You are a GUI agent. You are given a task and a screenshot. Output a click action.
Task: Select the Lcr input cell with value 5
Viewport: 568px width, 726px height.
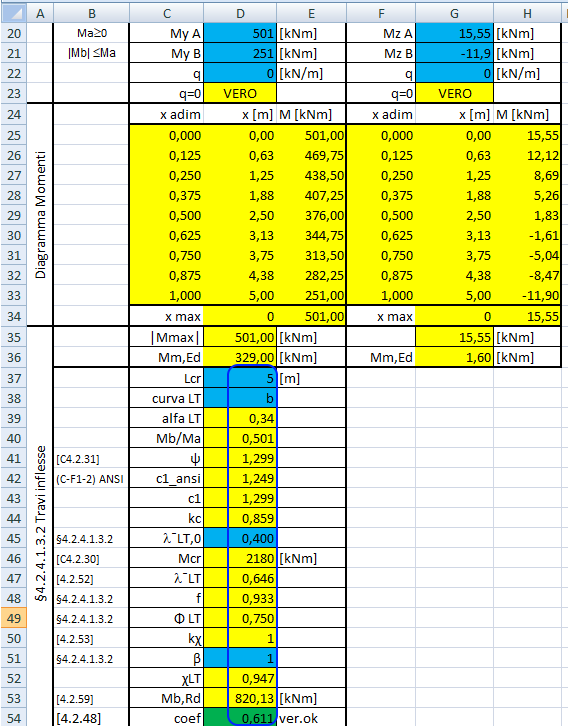pyautogui.click(x=240, y=378)
